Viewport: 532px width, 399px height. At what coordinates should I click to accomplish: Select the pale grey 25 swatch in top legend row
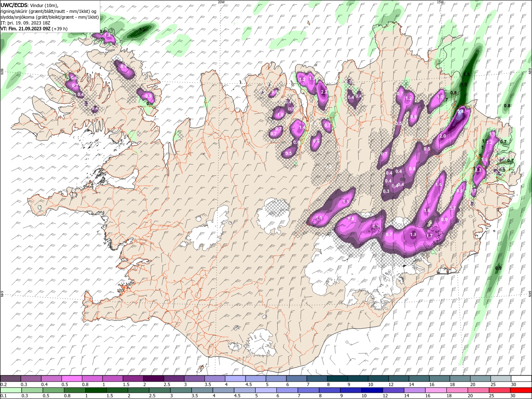point(500,379)
